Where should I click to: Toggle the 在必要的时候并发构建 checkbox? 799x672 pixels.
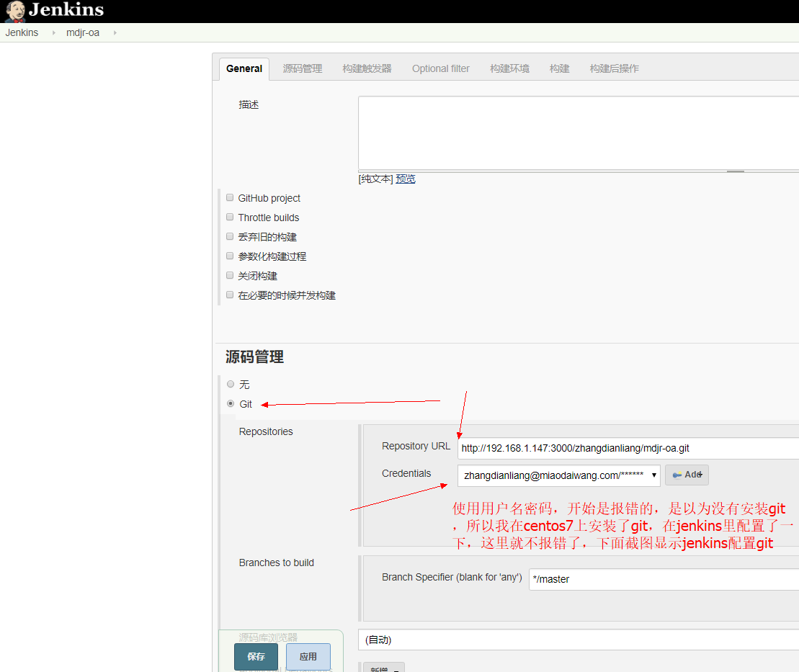230,295
